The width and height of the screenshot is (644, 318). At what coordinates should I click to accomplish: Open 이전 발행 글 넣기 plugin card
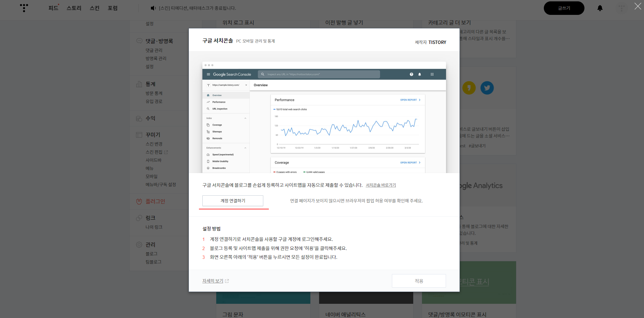point(344,23)
